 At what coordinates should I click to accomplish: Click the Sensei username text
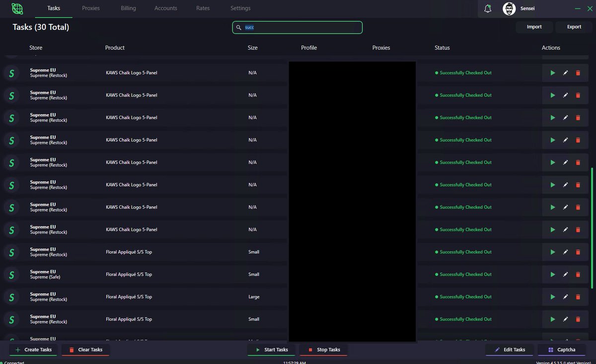point(527,8)
